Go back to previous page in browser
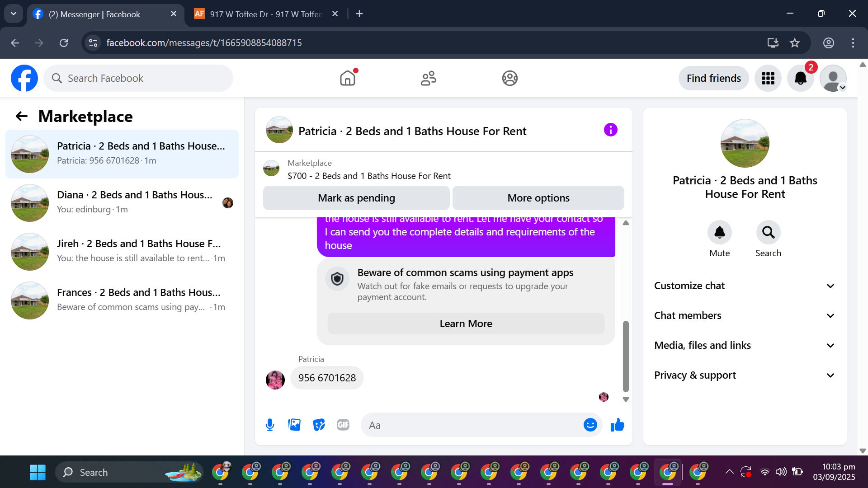 pos(15,43)
